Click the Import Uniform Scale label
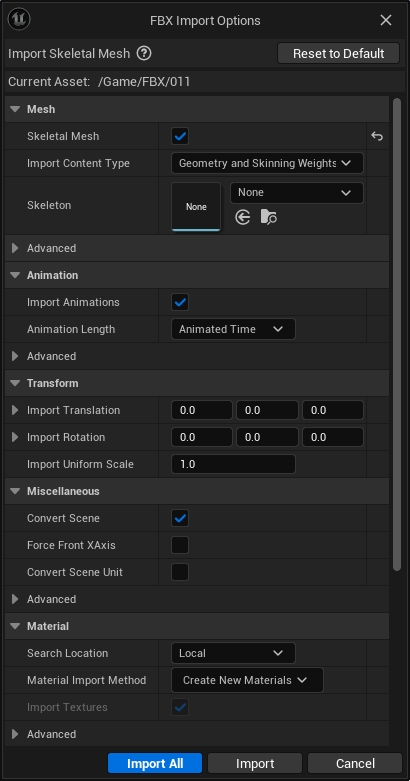This screenshot has width=410, height=781. point(80,464)
